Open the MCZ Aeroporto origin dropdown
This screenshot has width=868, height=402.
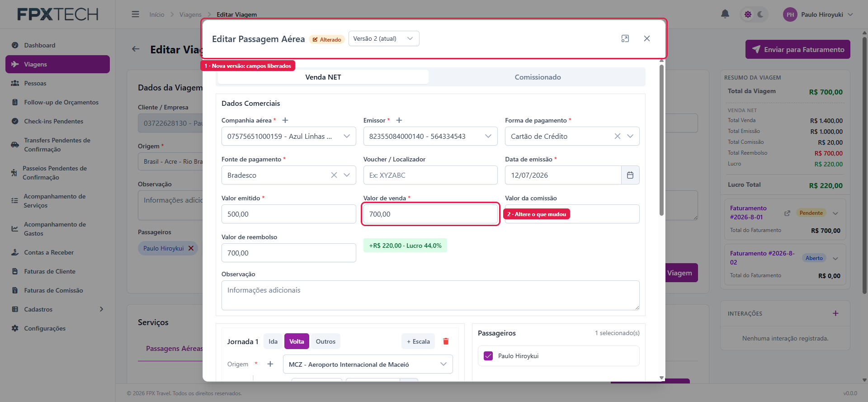coord(368,364)
